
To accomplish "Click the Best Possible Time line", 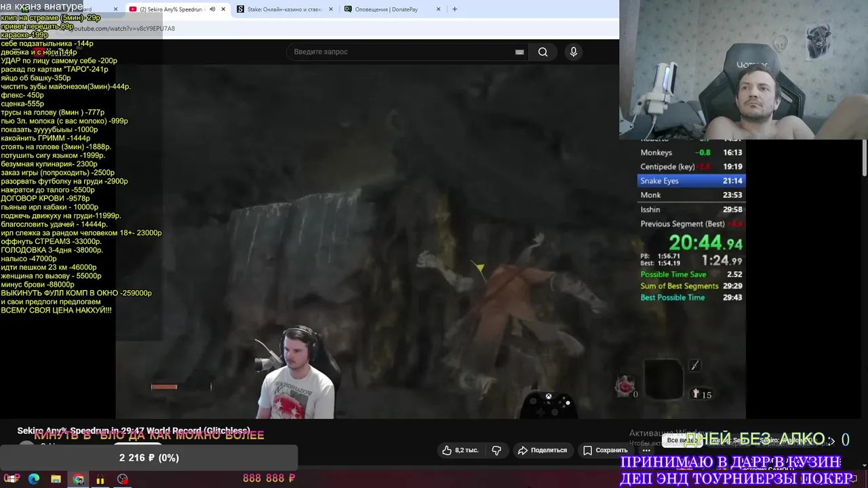I will tap(691, 298).
